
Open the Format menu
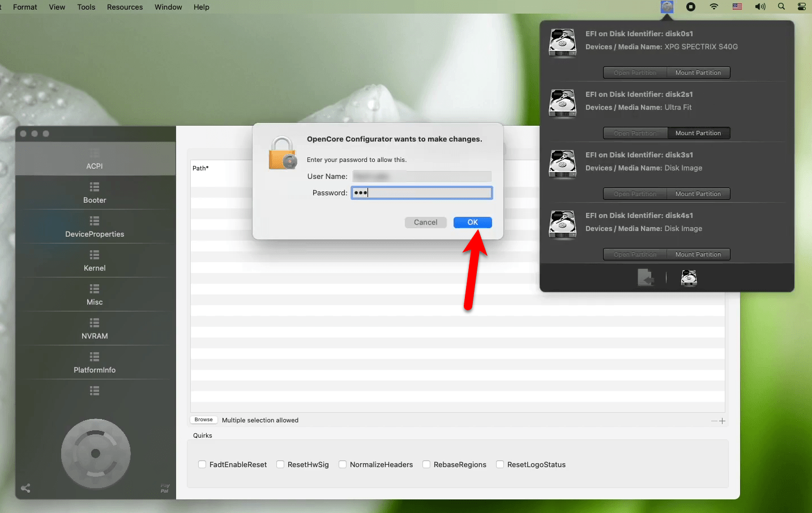coord(25,7)
